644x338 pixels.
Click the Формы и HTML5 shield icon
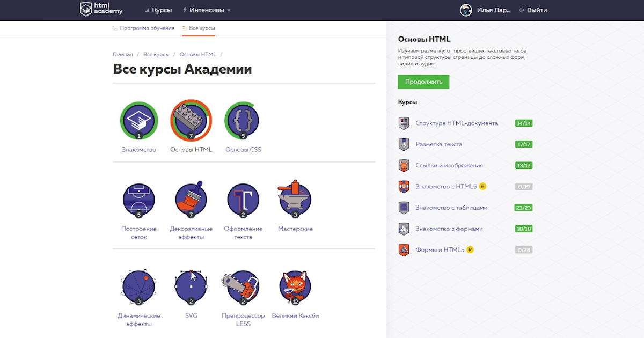tap(404, 249)
